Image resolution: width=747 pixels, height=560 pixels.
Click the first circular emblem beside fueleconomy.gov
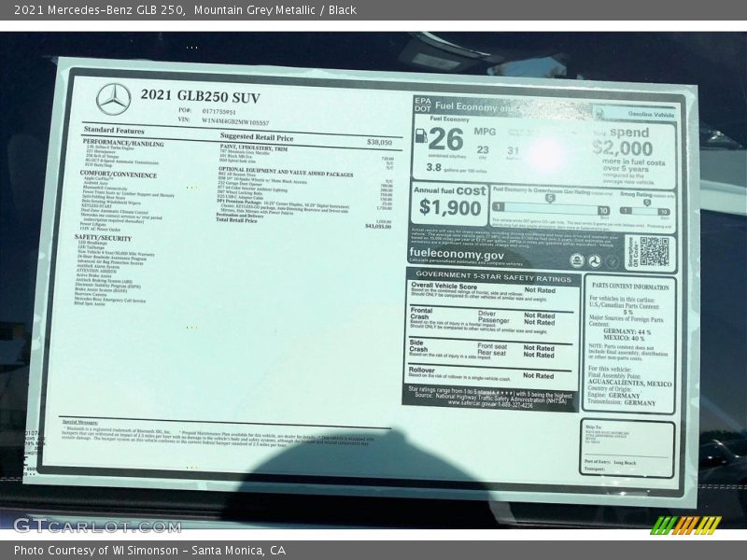577,259
